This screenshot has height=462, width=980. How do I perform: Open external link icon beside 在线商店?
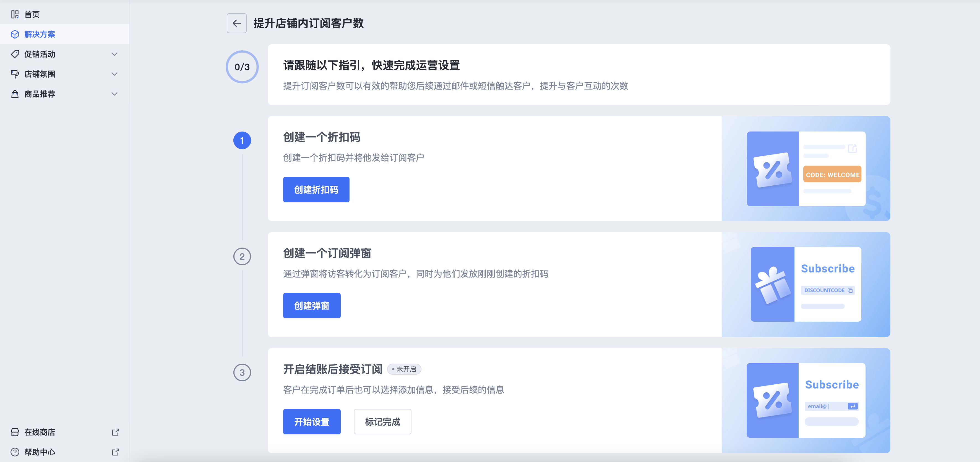tap(115, 432)
